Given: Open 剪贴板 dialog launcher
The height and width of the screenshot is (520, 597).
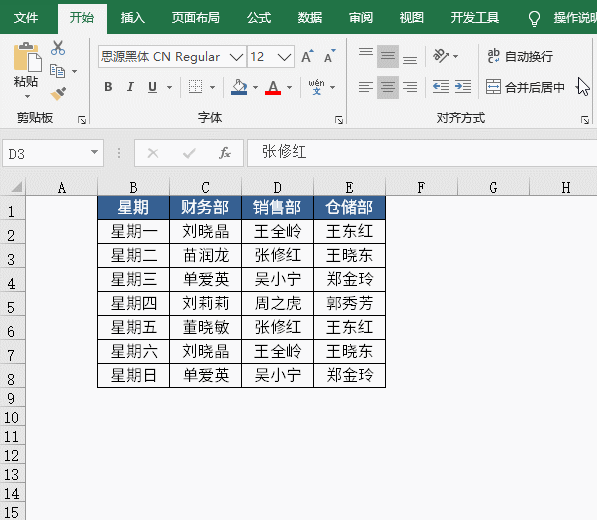Looking at the screenshot, I should coord(82,120).
